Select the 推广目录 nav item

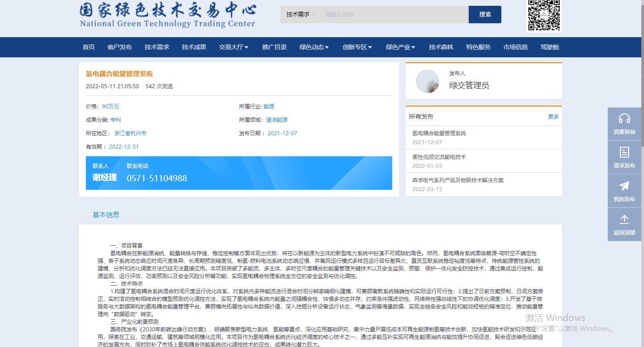pyautogui.click(x=274, y=47)
